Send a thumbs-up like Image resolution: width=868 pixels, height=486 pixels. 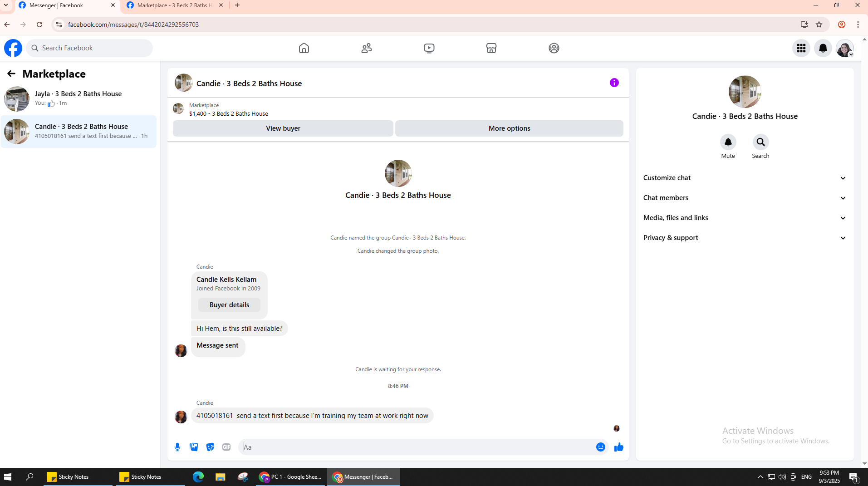coord(619,447)
